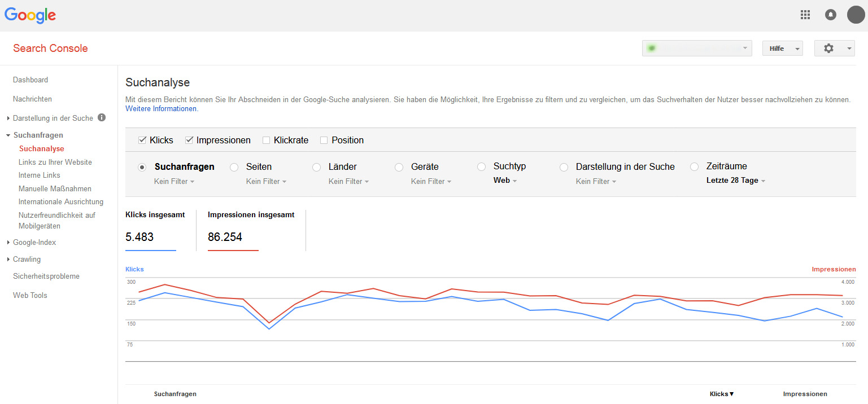Viewport: 868px width, 404px height.
Task: Sort table by Klicks column header
Action: (721, 394)
